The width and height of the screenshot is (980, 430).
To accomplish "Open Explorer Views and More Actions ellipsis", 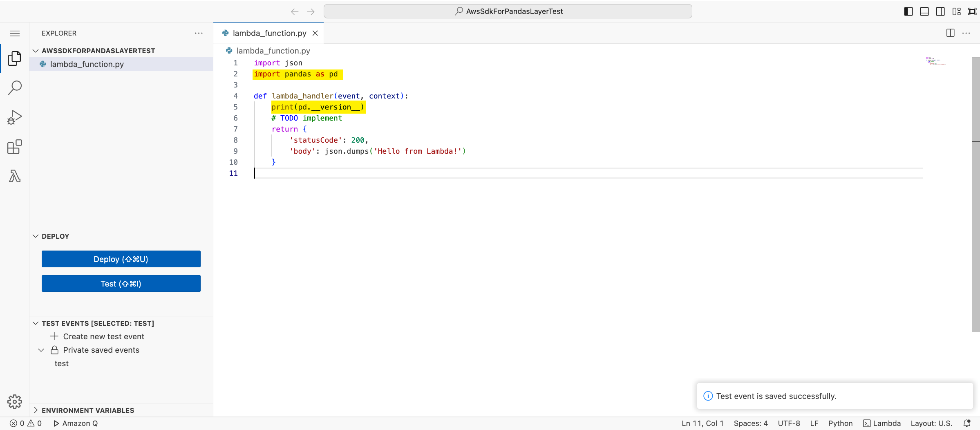I will (199, 33).
